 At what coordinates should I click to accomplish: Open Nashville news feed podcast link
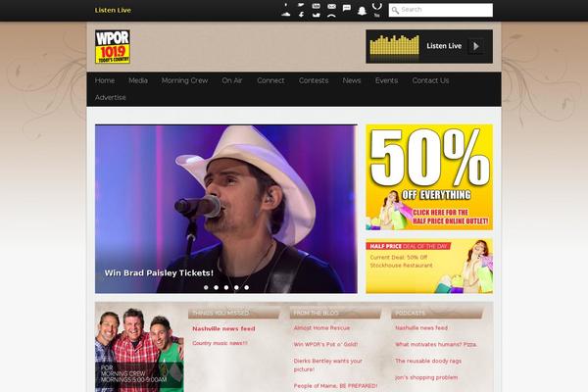click(x=421, y=328)
